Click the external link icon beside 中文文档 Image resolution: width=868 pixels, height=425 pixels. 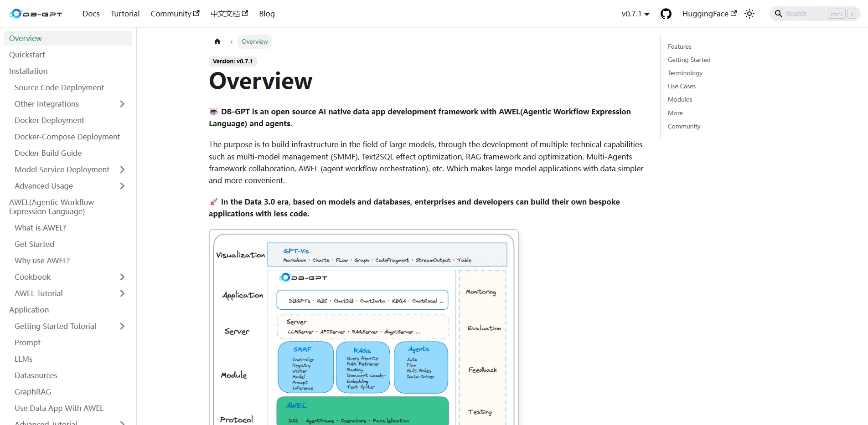click(x=246, y=12)
